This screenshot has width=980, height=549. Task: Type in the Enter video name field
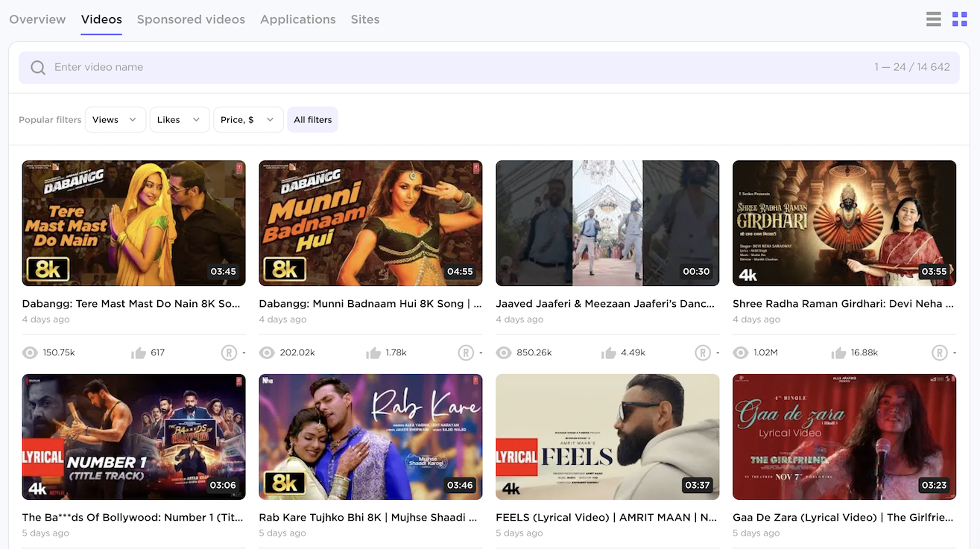click(x=447, y=68)
